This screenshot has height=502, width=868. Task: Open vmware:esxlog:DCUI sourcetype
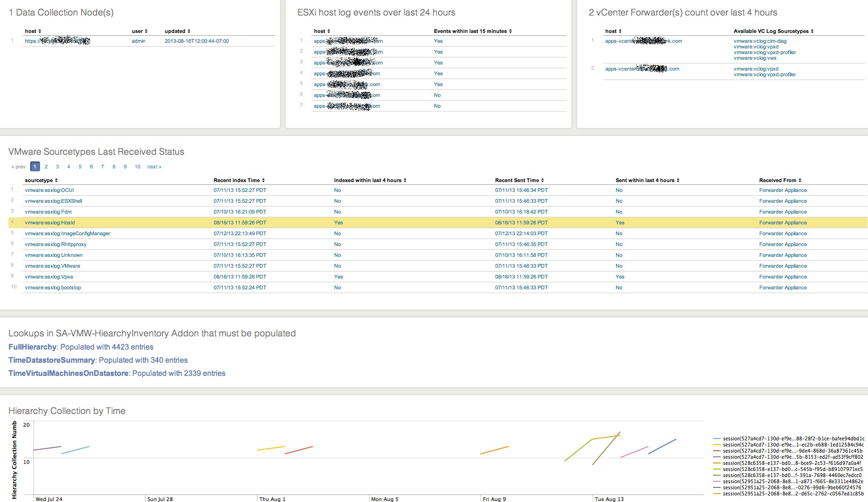(49, 190)
